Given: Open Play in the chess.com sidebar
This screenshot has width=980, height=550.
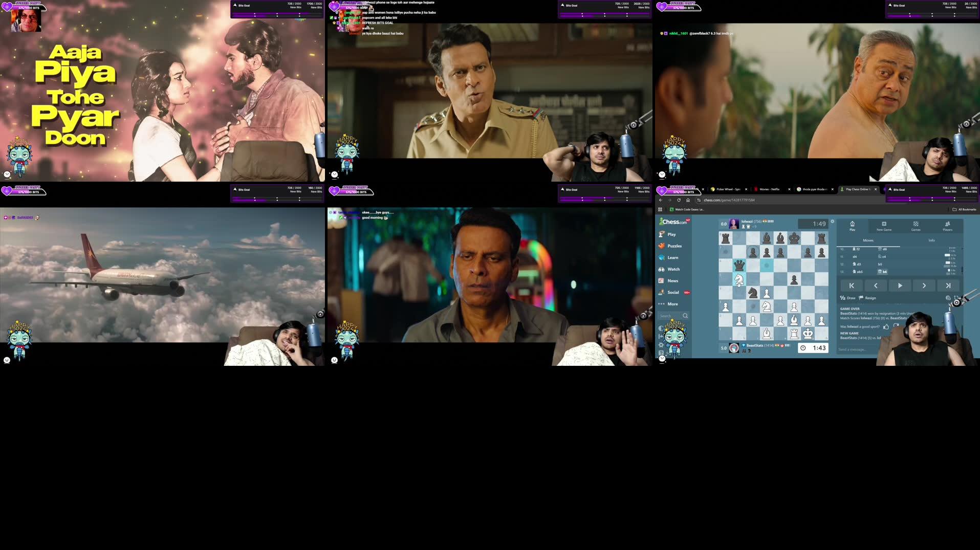Looking at the screenshot, I should [x=667, y=234].
